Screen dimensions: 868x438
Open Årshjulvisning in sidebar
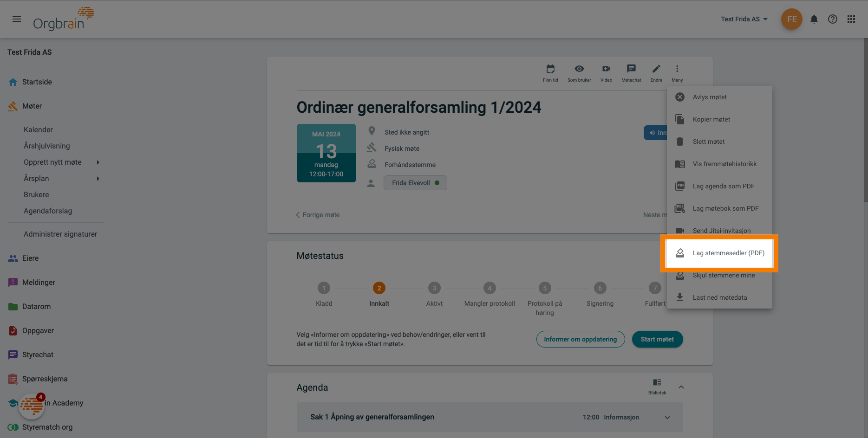47,146
